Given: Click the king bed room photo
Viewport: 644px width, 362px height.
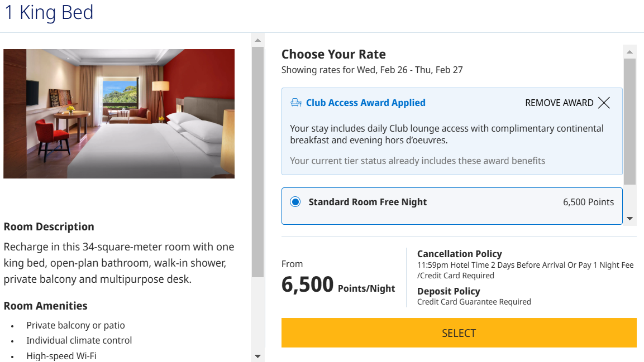Looking at the screenshot, I should [118, 113].
